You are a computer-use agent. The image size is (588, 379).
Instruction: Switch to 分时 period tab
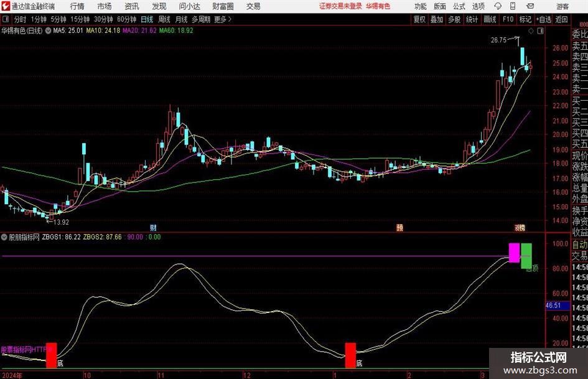coord(20,19)
